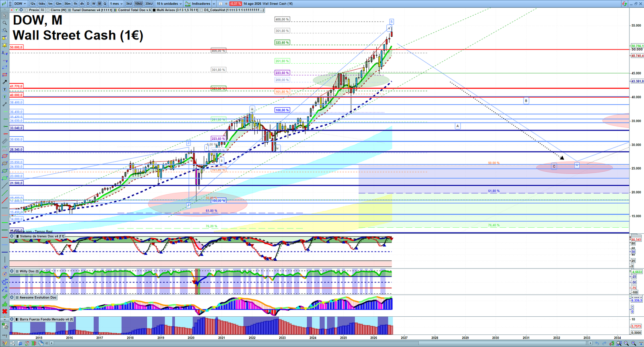Screen dimensions: 644x347
Task: Close the Willy Doc panel
Action: click(12, 271)
